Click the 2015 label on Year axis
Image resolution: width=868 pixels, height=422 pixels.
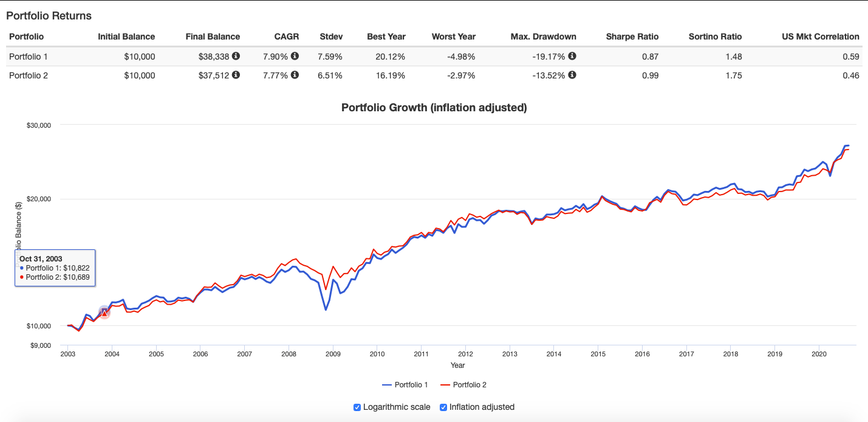(598, 354)
